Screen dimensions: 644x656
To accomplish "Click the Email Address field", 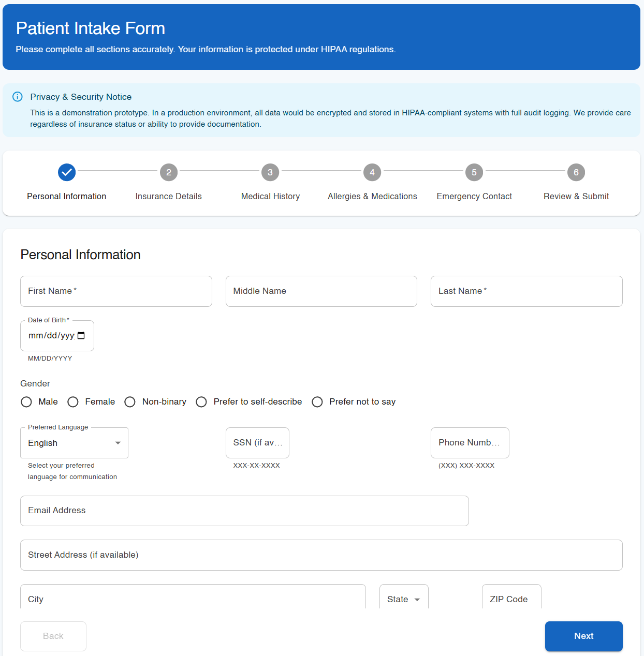I will (x=244, y=511).
